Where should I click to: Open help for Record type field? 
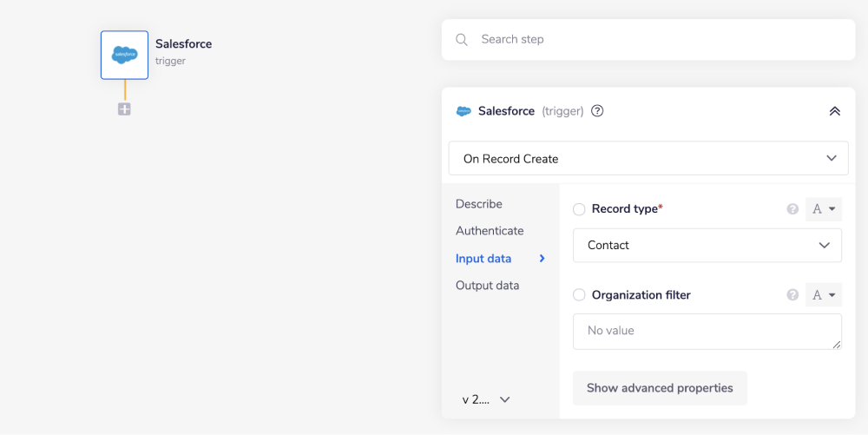click(792, 209)
